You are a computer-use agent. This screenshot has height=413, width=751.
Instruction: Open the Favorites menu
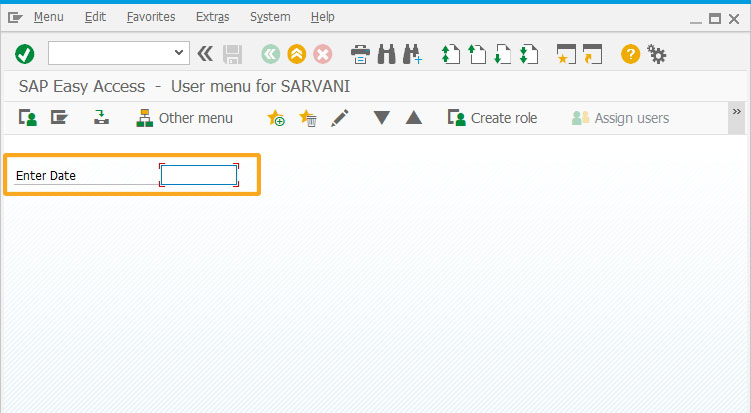[151, 17]
